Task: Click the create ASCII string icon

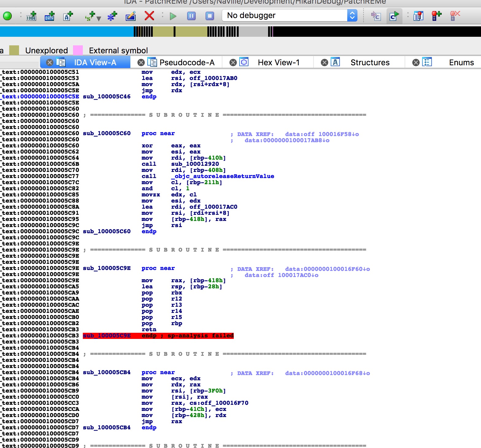Action: point(68,16)
